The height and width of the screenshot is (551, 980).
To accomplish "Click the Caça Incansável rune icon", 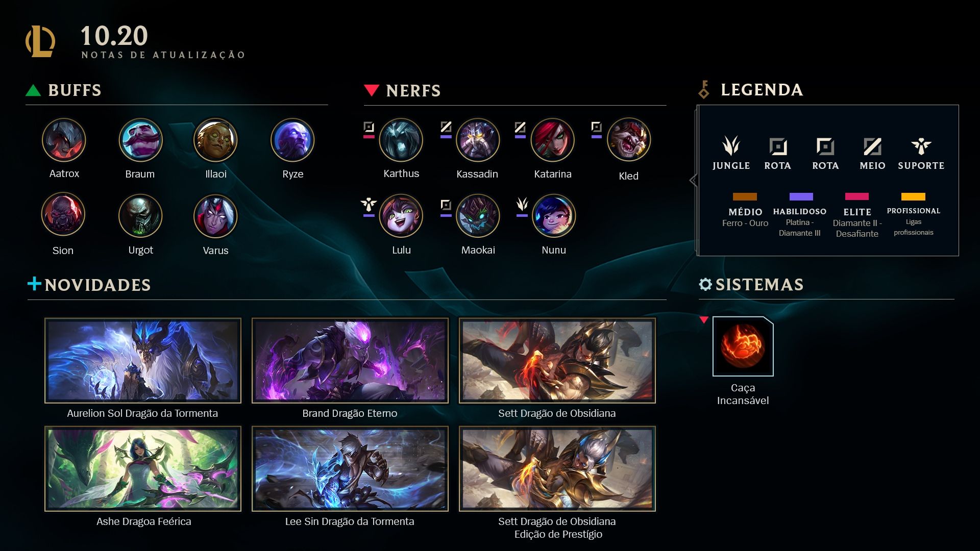I will point(743,346).
